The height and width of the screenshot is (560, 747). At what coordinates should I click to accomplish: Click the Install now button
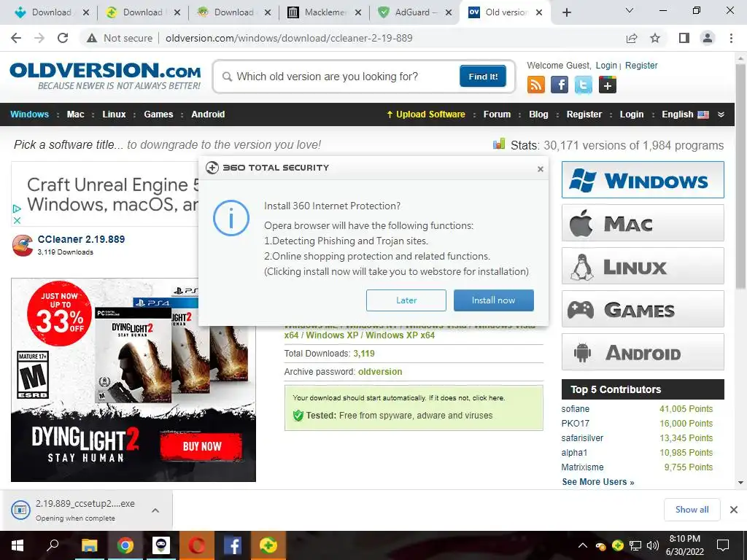click(494, 300)
